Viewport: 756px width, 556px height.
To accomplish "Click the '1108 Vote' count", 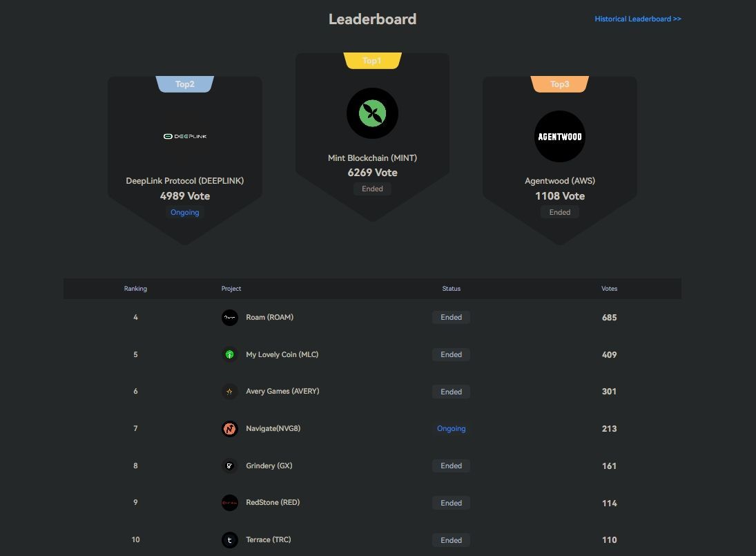I will tap(560, 196).
